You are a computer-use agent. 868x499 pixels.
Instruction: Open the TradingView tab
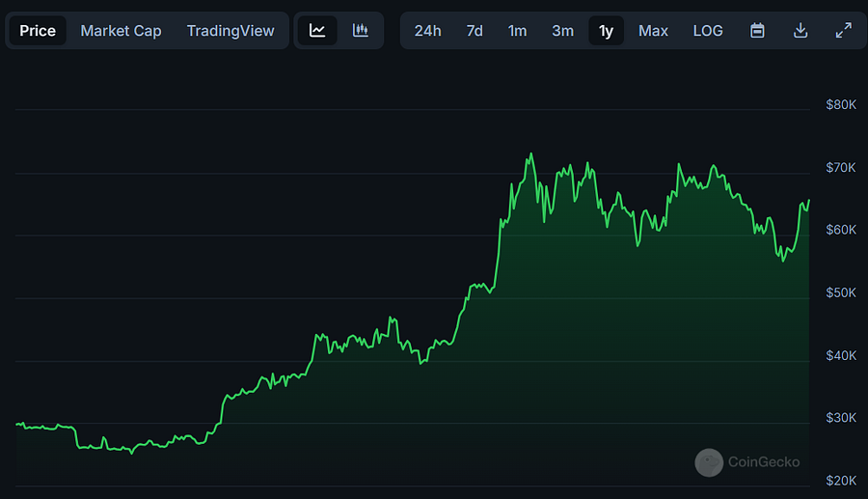231,31
